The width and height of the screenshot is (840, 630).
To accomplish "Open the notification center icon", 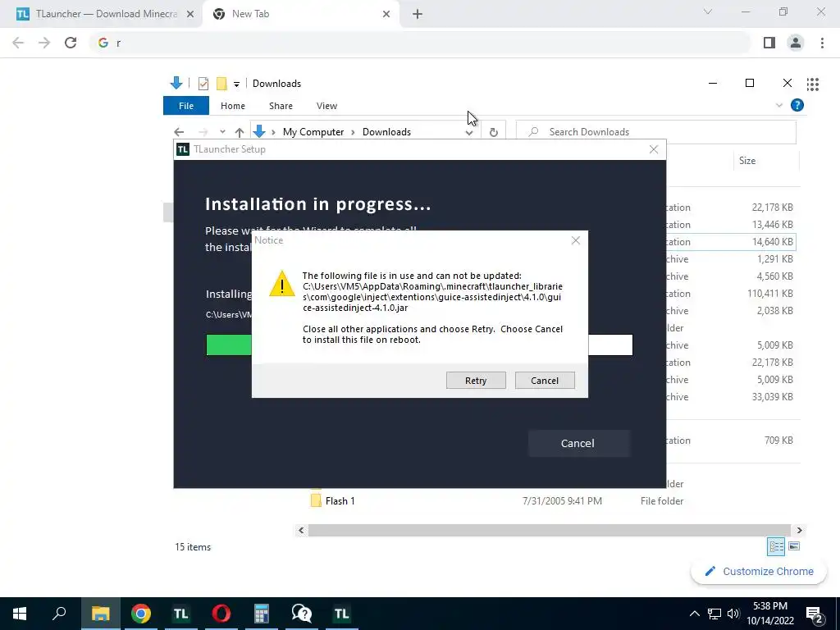I will point(815,615).
